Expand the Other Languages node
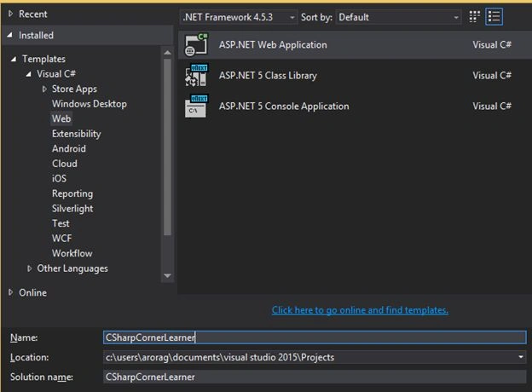Viewport: 532px width, 392px height. tap(29, 268)
